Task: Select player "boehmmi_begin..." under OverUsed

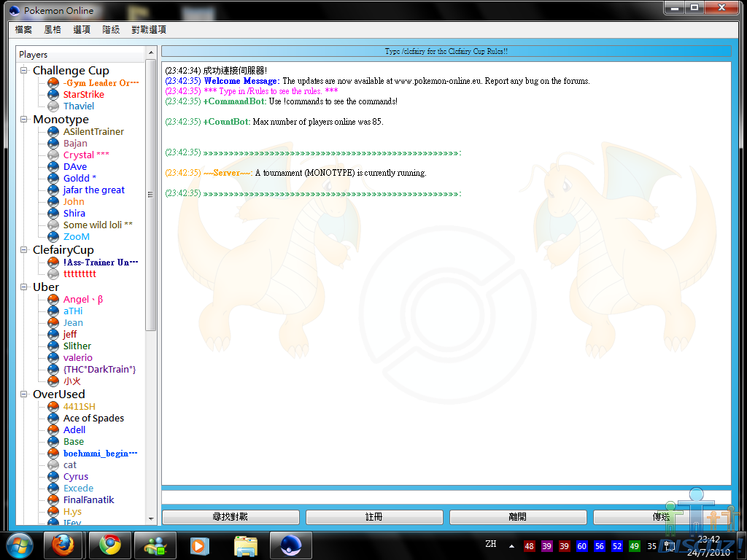Action: pos(101,453)
